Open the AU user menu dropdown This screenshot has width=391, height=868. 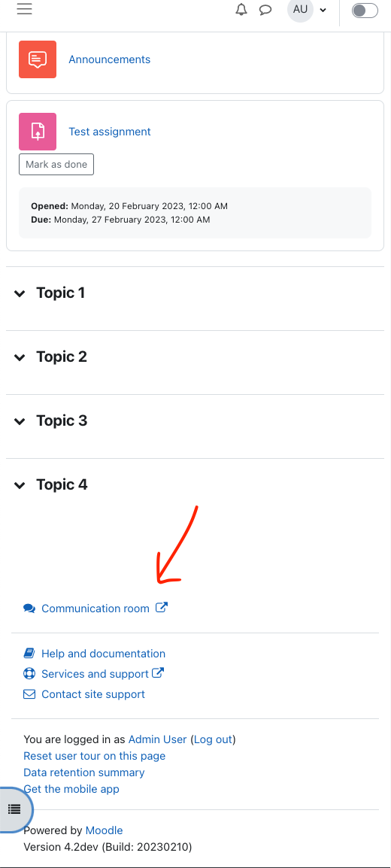click(x=308, y=10)
